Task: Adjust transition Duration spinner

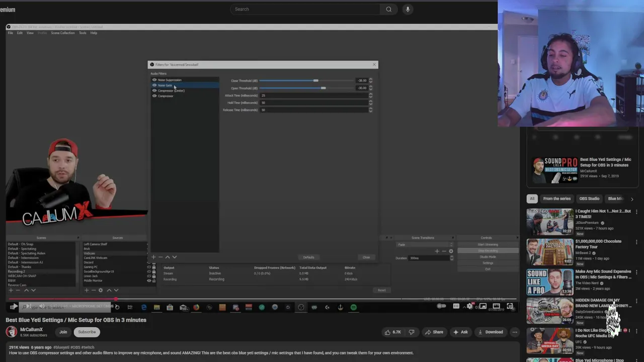Action: [x=451, y=258]
